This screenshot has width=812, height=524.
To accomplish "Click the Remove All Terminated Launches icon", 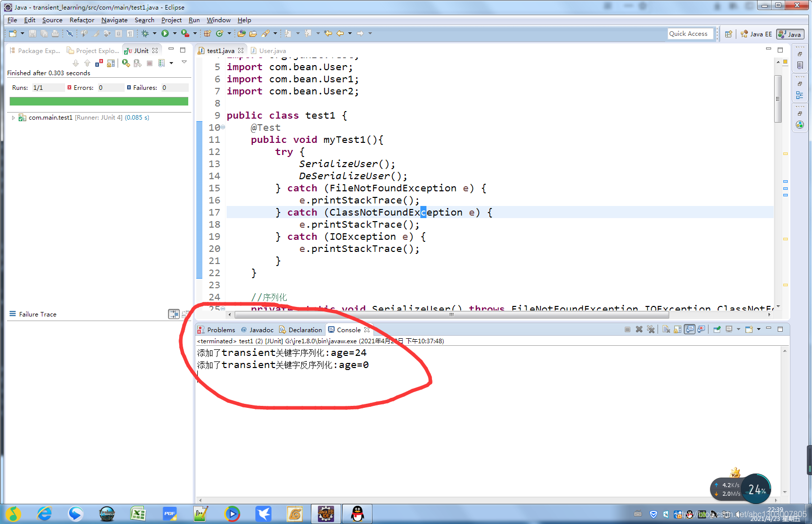I will click(x=651, y=329).
